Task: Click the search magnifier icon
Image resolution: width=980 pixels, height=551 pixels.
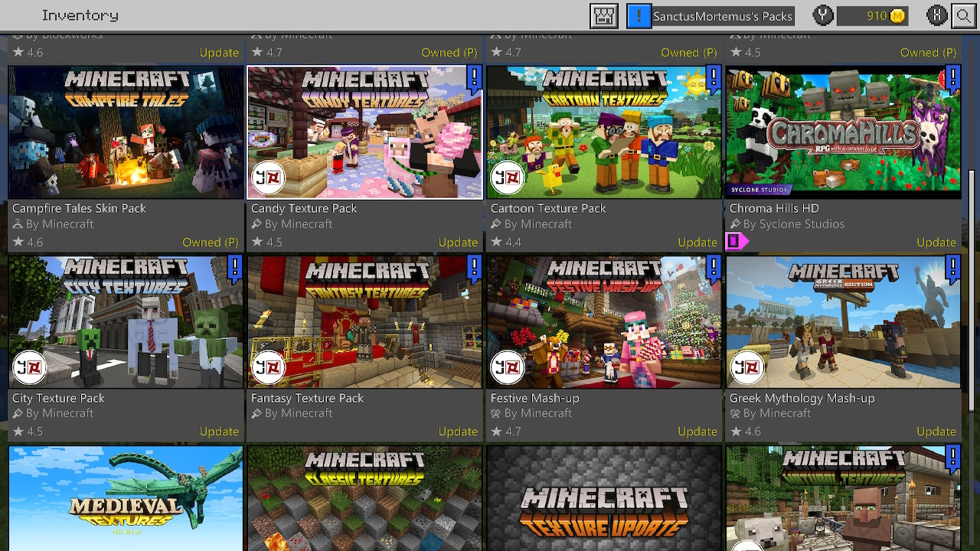Action: click(x=963, y=15)
